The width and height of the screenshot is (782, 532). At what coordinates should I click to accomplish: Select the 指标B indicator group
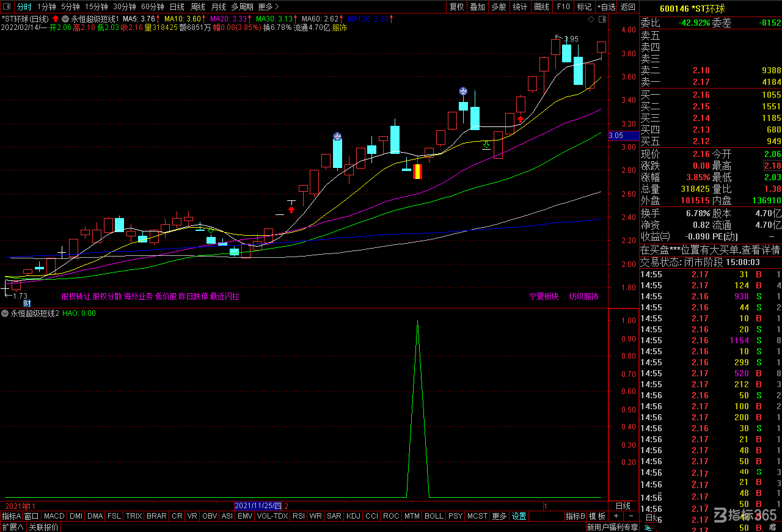click(575, 516)
